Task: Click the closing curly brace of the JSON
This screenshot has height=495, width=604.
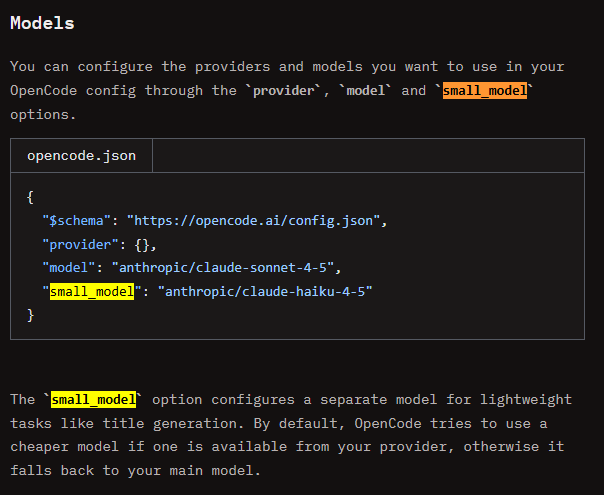Action: [30, 315]
